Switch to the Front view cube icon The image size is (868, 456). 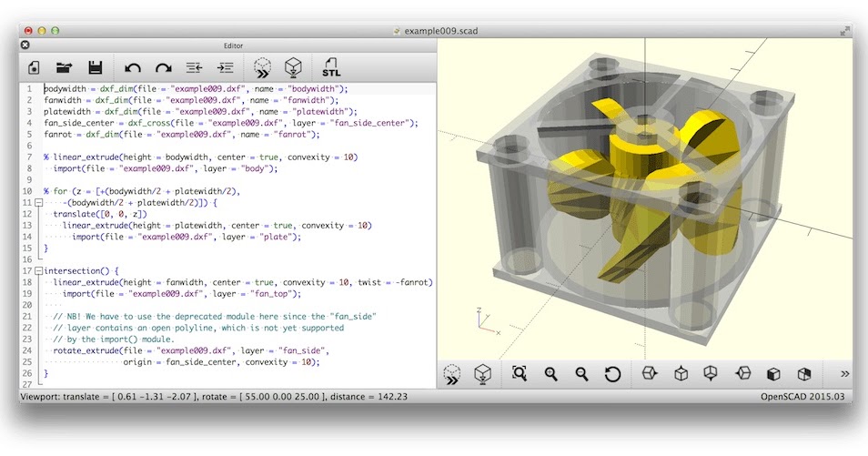(x=773, y=375)
